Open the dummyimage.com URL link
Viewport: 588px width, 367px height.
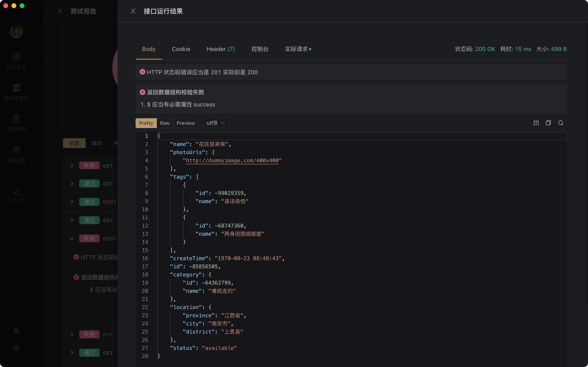click(x=232, y=160)
